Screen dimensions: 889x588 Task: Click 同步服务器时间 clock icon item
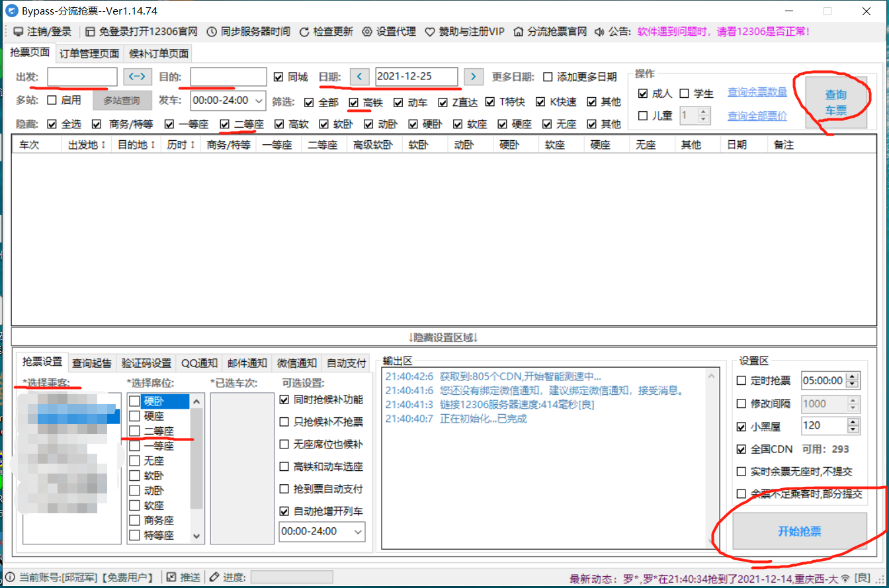248,31
